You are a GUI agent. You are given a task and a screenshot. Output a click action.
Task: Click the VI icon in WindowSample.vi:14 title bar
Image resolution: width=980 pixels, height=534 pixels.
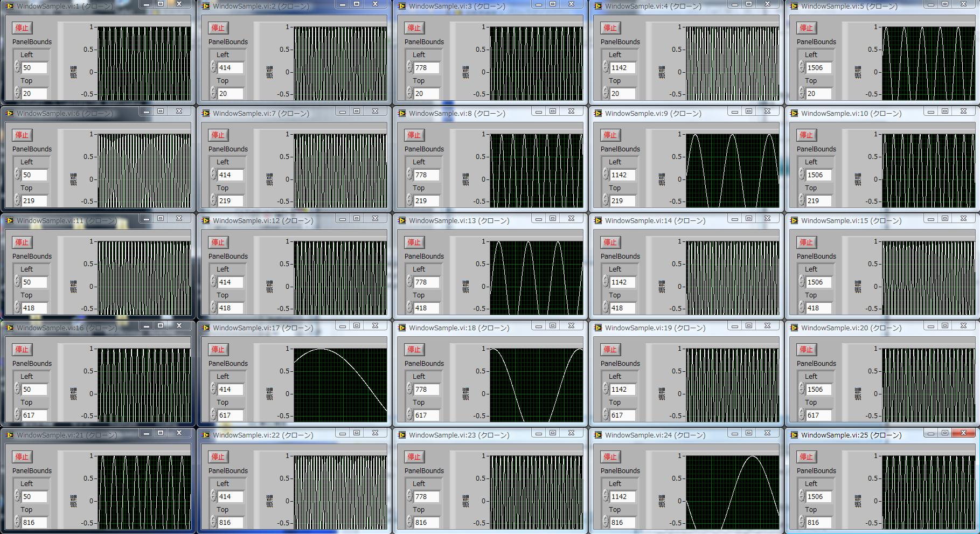coord(598,220)
